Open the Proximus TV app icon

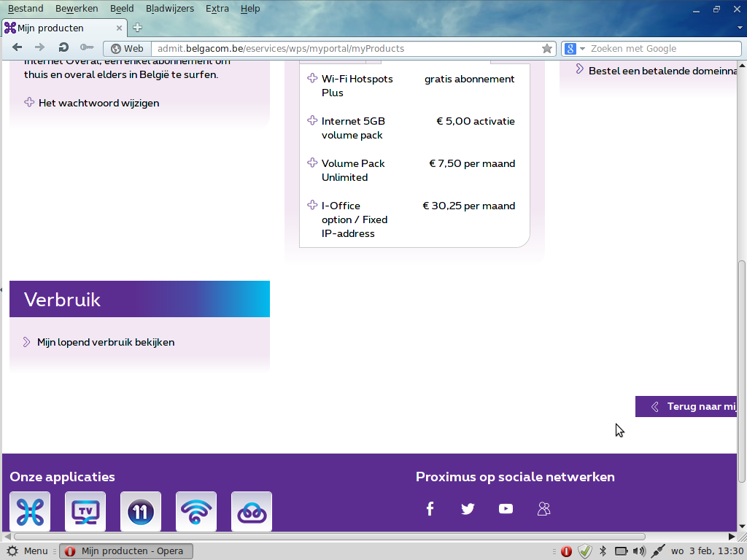click(85, 511)
